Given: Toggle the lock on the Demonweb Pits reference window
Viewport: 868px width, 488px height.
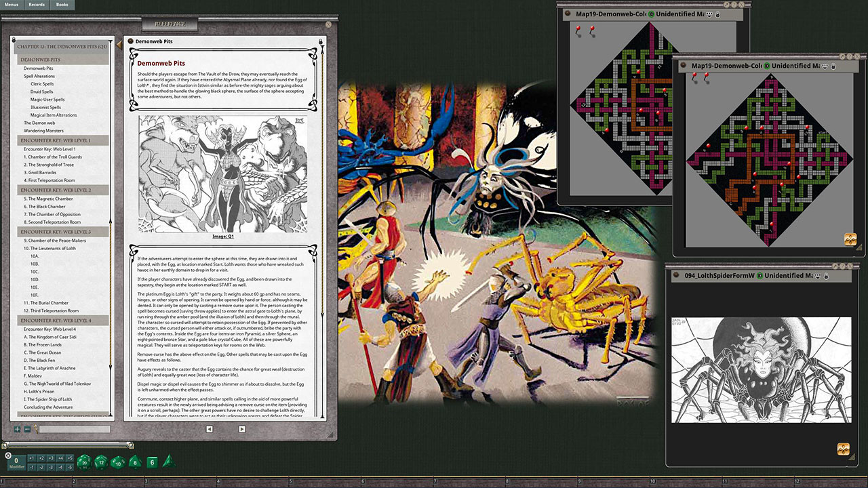Looking at the screenshot, I should [320, 41].
